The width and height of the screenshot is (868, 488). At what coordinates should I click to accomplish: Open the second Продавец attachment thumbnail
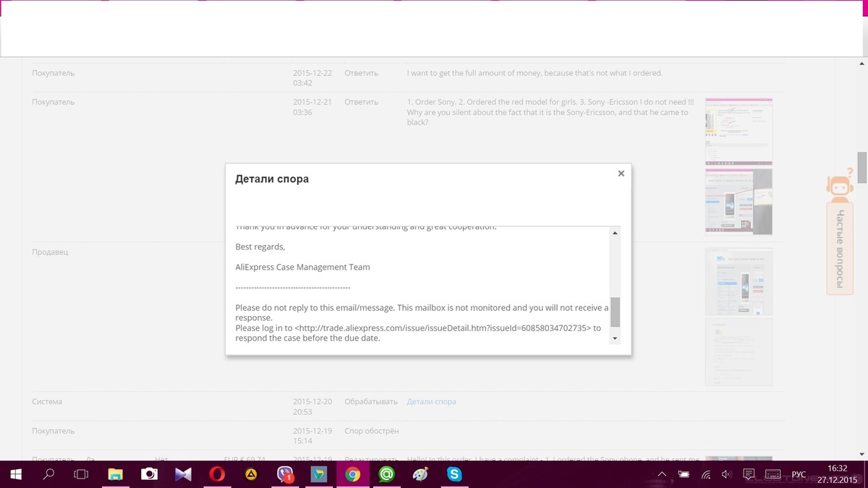pyautogui.click(x=739, y=352)
